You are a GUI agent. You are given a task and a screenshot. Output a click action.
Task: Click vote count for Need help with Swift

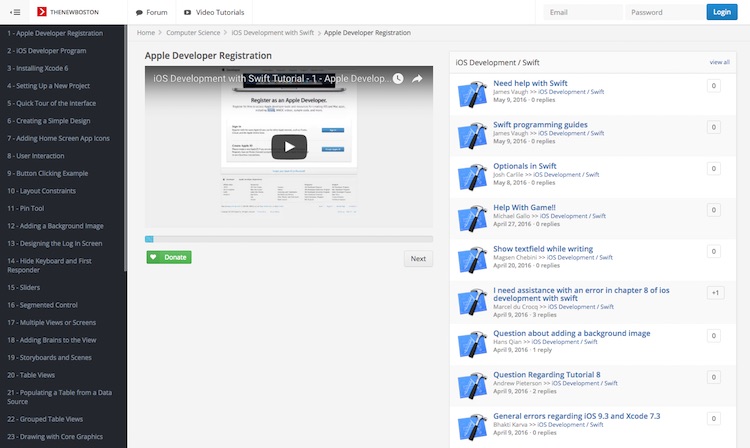tap(714, 86)
